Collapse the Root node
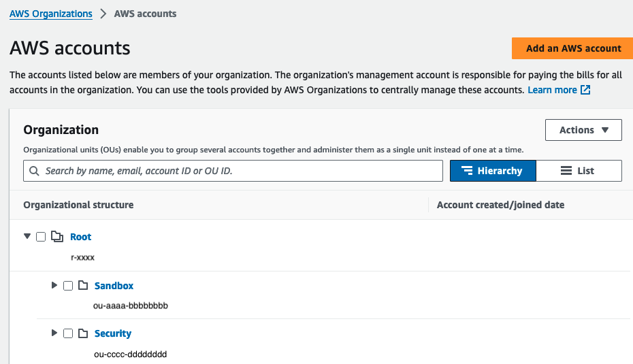This screenshot has height=364, width=633. (27, 236)
